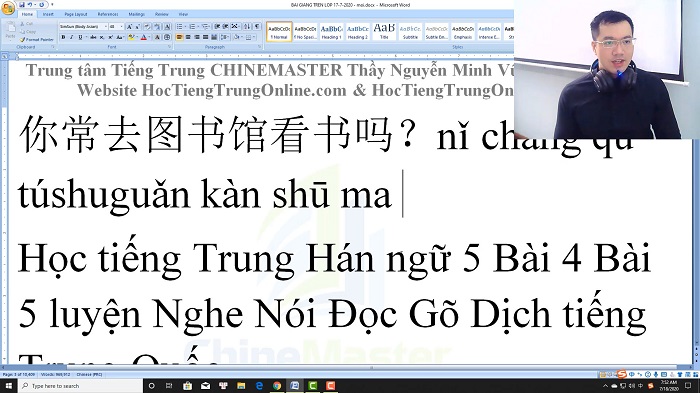Open the Insert tab
Image resolution: width=700 pixels, height=393 pixels.
click(48, 14)
